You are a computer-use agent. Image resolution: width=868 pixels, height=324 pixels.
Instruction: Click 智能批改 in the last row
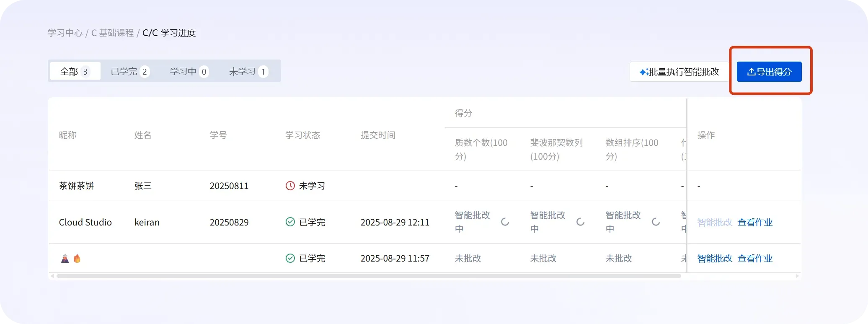coord(715,258)
